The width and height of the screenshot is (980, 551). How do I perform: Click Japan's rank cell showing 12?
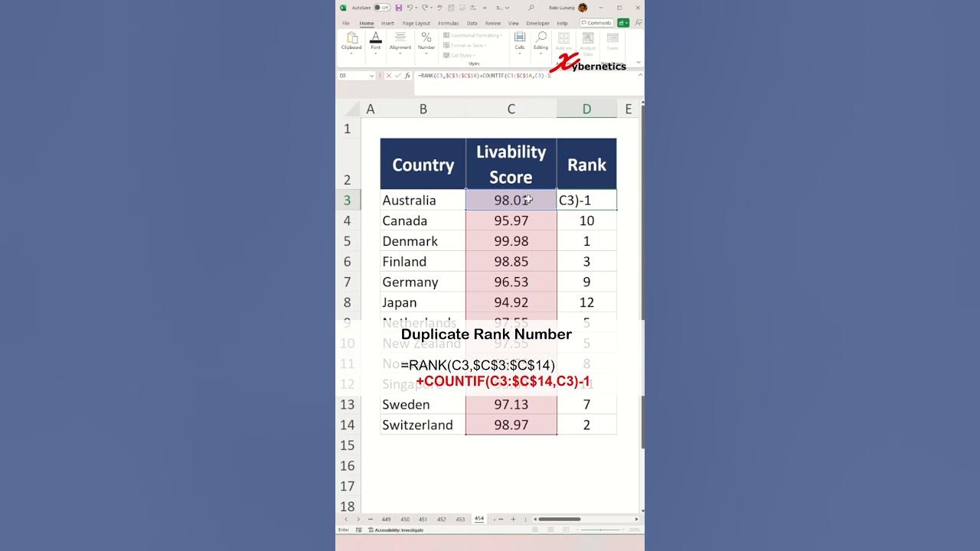click(x=586, y=302)
